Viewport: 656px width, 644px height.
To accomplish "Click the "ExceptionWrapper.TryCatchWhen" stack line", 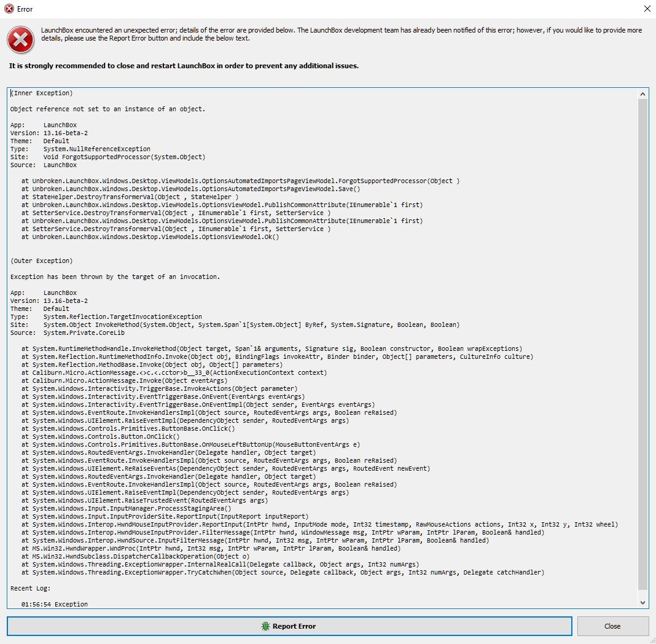I will click(x=283, y=573).
